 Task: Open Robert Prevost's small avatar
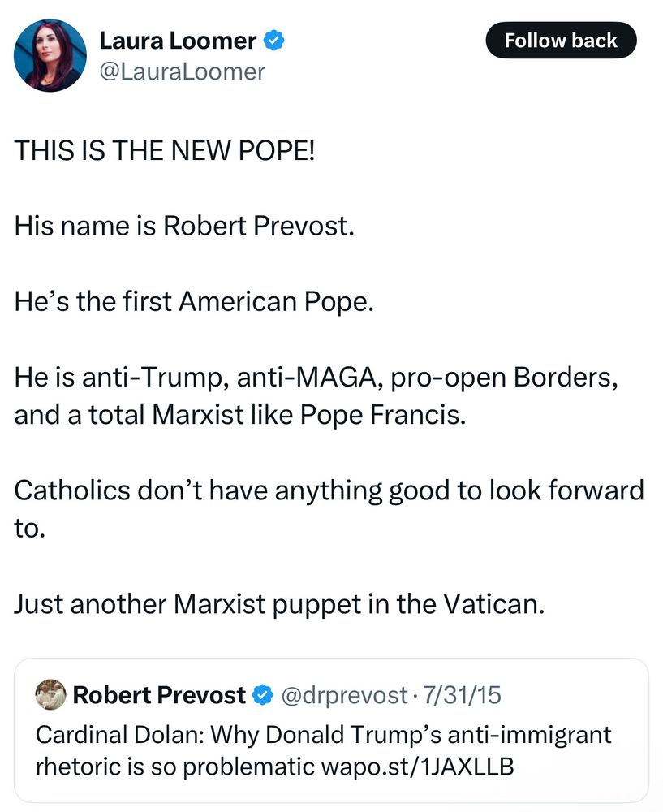pos(50,695)
